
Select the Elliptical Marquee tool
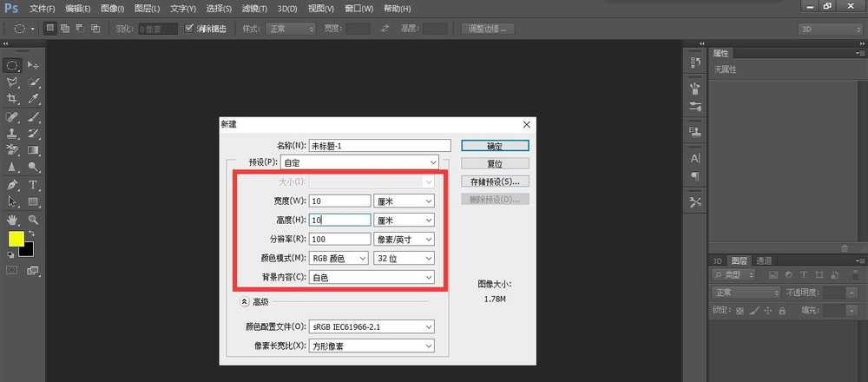[x=12, y=65]
